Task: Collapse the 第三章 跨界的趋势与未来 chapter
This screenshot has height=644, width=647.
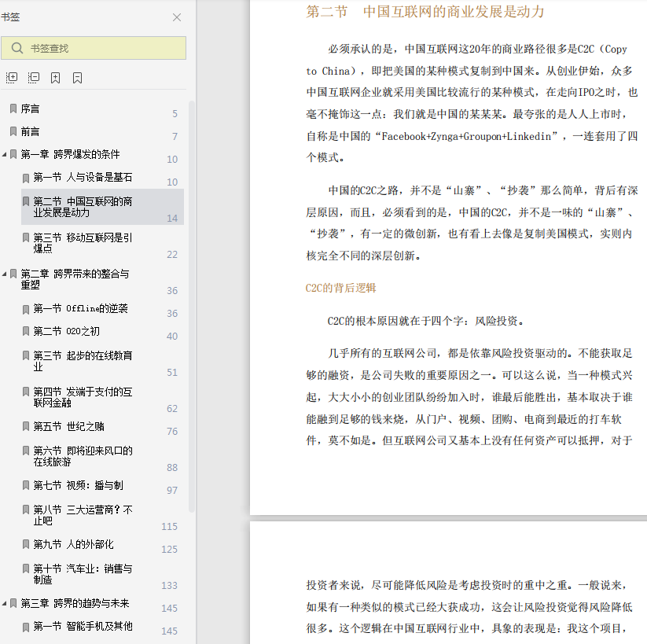Action: click(x=5, y=603)
